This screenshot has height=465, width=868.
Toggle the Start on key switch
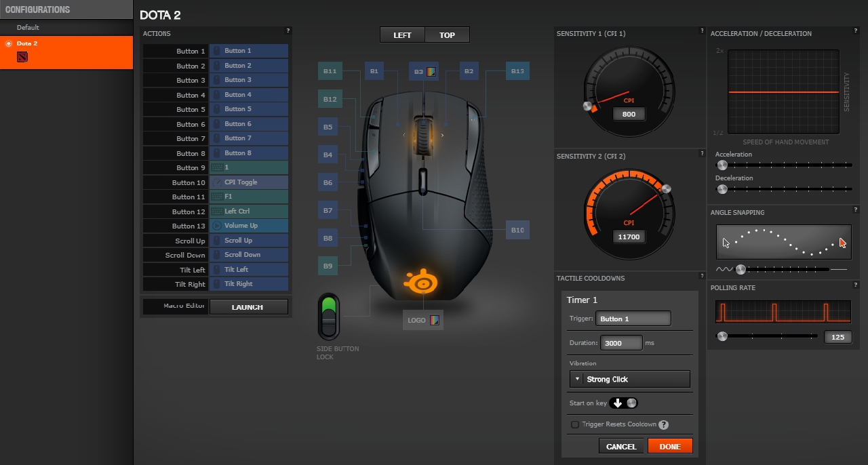click(624, 403)
